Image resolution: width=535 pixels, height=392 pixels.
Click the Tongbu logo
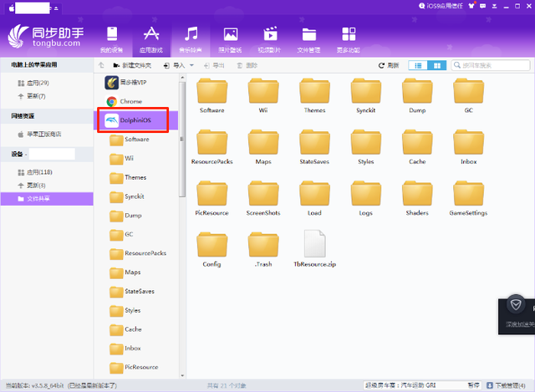click(46, 36)
